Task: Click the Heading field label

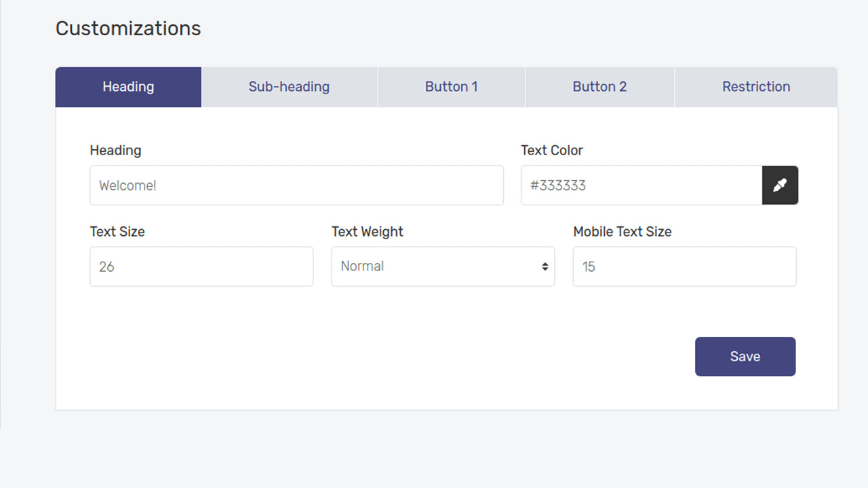Action: (115, 150)
